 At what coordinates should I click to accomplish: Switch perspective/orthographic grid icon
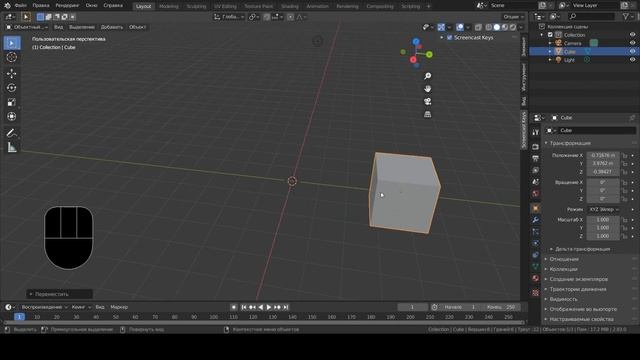pyautogui.click(x=427, y=114)
